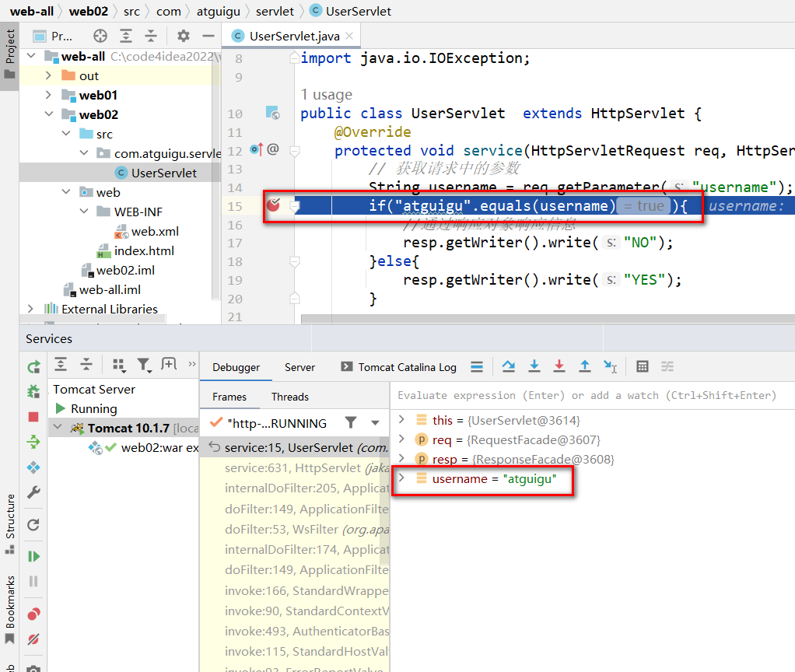Viewport: 795px width, 672px height.
Task: Select the web.xml file in project tree
Action: 154,231
